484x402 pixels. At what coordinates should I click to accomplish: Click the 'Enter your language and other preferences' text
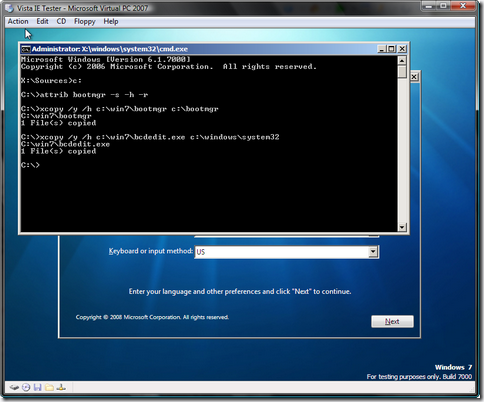click(x=240, y=292)
